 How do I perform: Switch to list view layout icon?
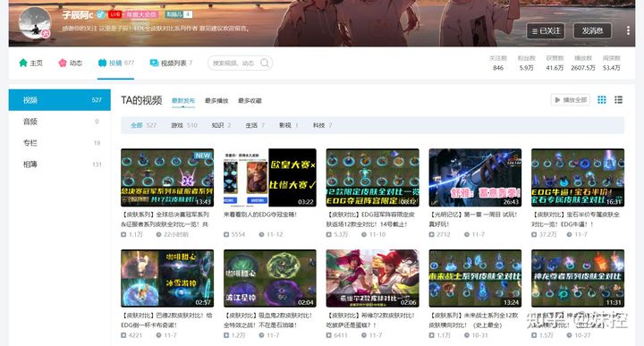[x=619, y=100]
